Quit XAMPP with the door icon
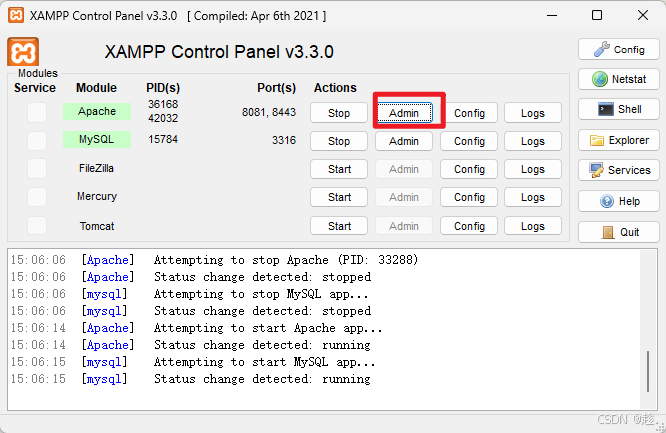Viewport: 666px width, 433px height. [619, 232]
